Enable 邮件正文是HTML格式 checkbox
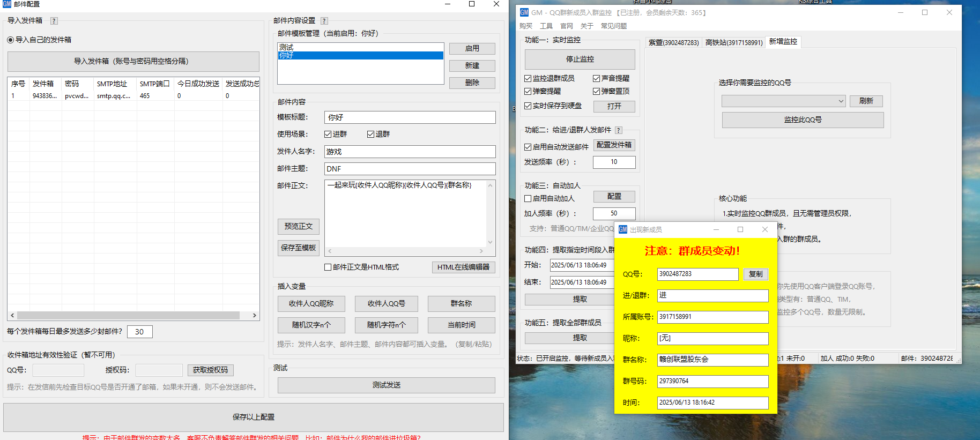980x440 pixels. (328, 267)
